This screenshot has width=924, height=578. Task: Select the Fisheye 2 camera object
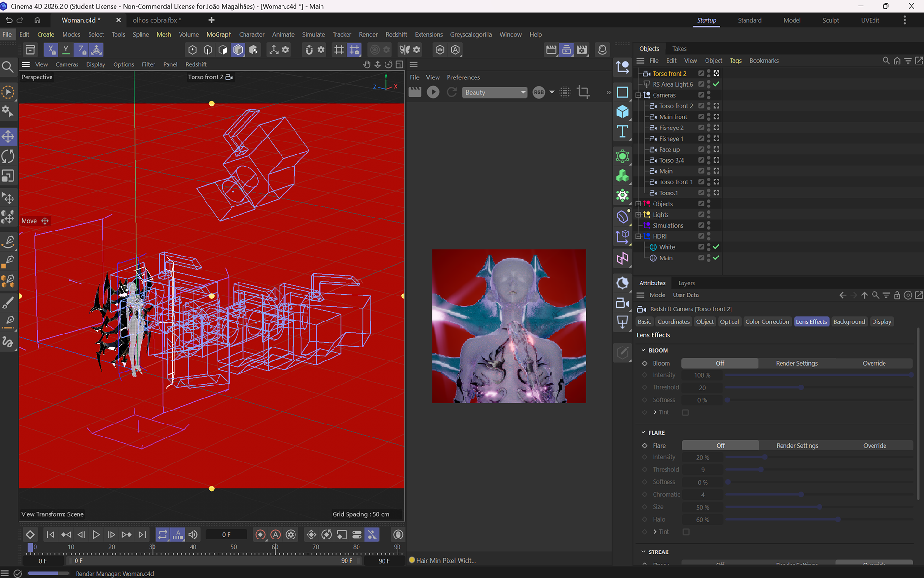tap(671, 128)
